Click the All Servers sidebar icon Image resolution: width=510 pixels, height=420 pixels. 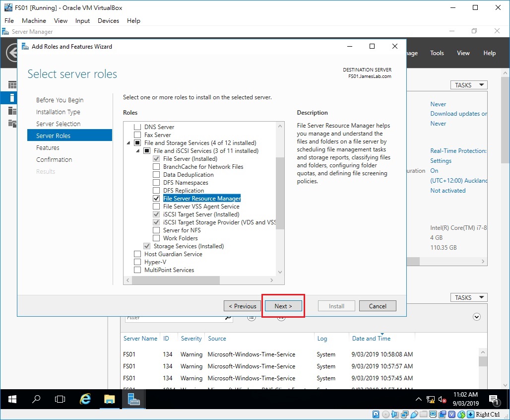(12, 111)
